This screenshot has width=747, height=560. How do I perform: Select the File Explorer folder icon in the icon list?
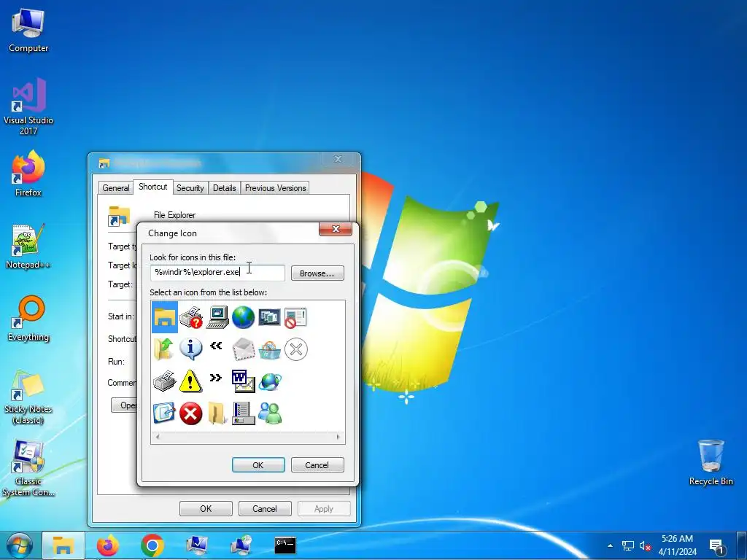pyautogui.click(x=164, y=317)
